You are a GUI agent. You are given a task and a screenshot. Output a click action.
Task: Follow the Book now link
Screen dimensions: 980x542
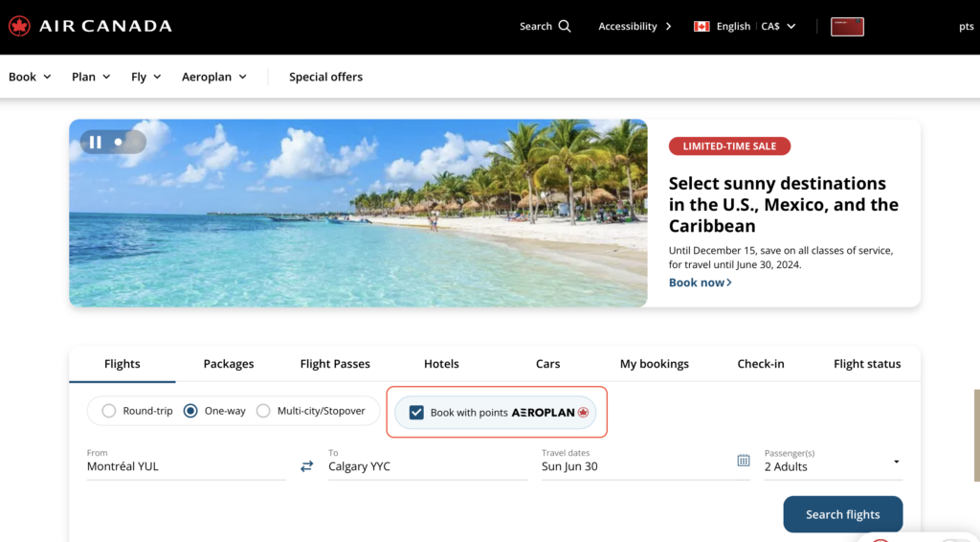click(700, 282)
